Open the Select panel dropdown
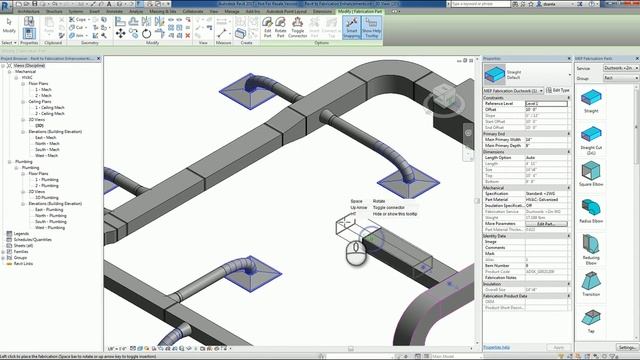Image resolution: width=640 pixels, height=360 pixels. click(x=9, y=42)
